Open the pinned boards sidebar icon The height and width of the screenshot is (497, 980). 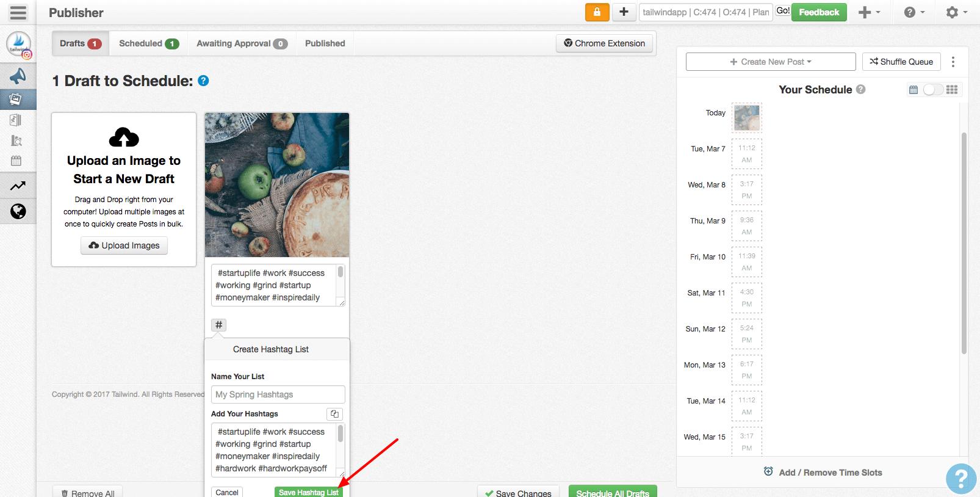pyautogui.click(x=16, y=120)
